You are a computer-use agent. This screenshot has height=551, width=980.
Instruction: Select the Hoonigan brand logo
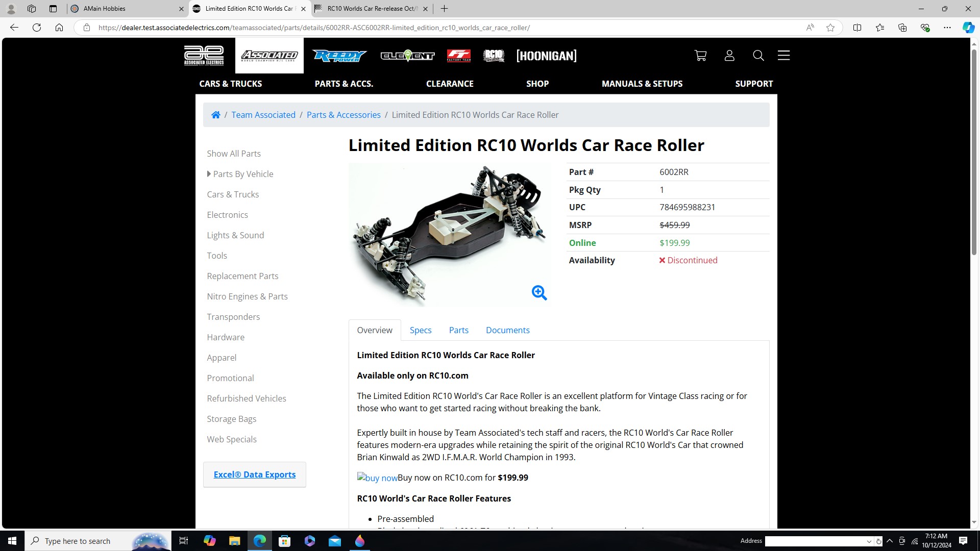point(546,56)
